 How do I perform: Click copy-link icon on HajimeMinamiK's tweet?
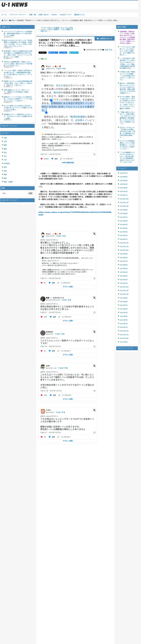coord(59,317)
